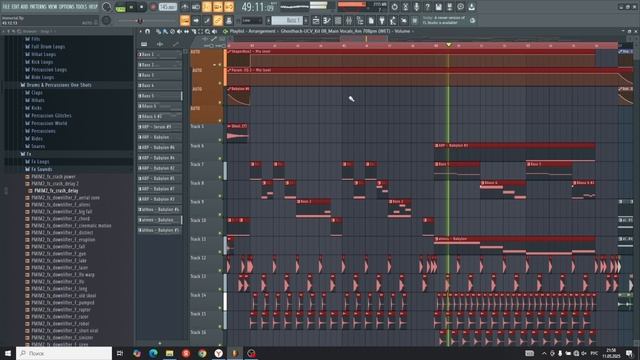Viewport: 640px width, 360px height.
Task: Select the Bass 1 pattern in picker
Action: (160, 54)
